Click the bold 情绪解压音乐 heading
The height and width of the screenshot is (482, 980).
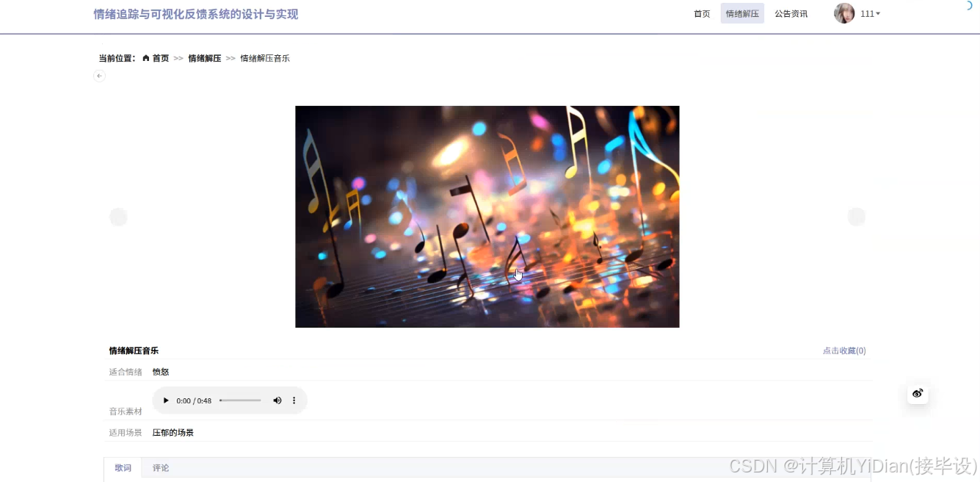(x=134, y=350)
